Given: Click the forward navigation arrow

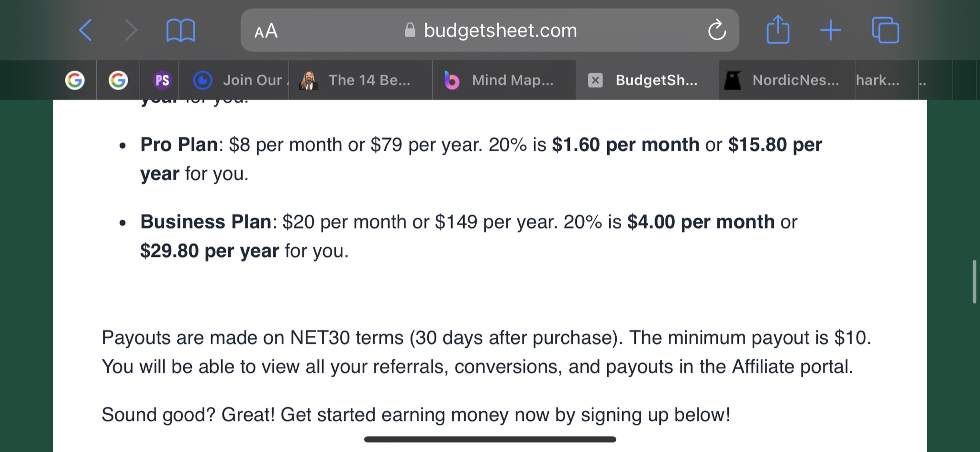Looking at the screenshot, I should click(130, 31).
